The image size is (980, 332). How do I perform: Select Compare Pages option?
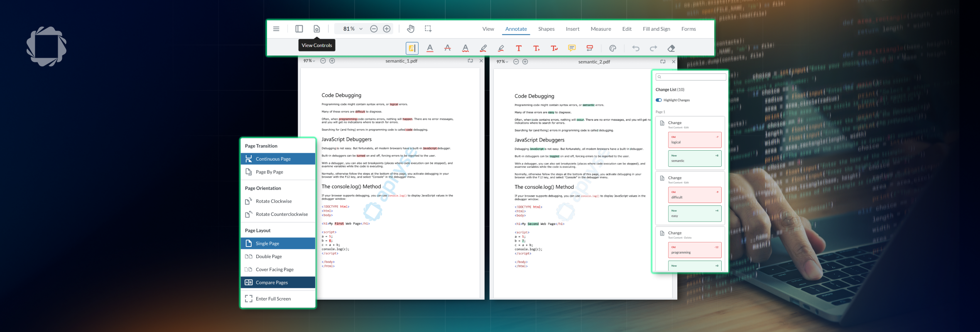pyautogui.click(x=278, y=283)
